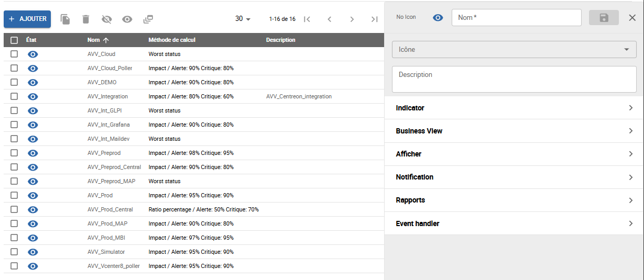Click the toolbar eye enable icon

[127, 19]
